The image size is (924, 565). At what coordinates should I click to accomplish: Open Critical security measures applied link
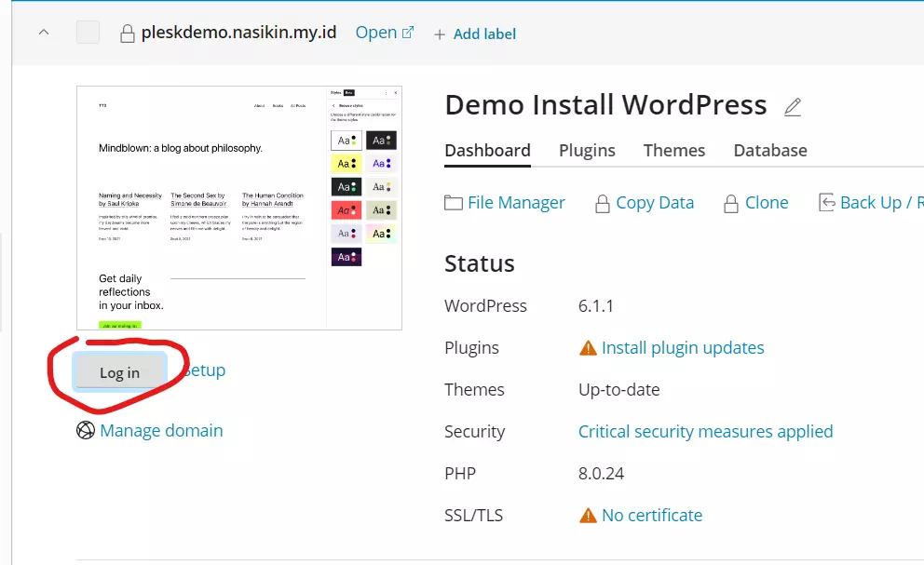click(705, 431)
